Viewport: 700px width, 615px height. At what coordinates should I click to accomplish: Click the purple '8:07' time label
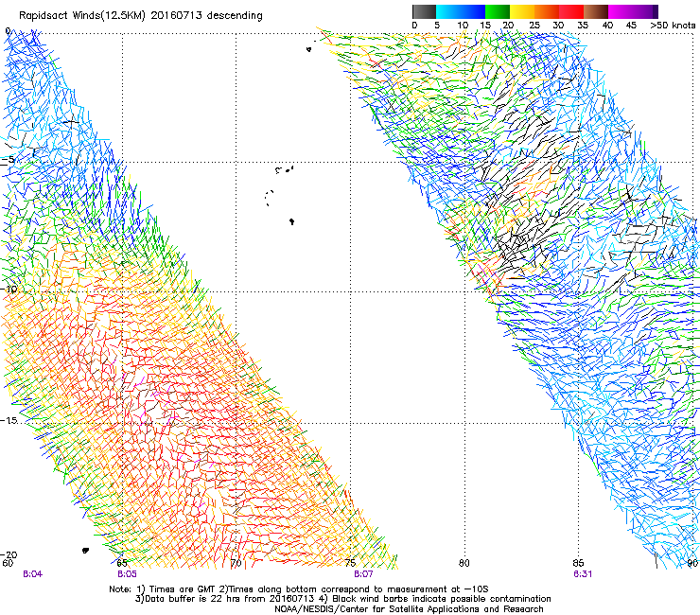click(363, 574)
